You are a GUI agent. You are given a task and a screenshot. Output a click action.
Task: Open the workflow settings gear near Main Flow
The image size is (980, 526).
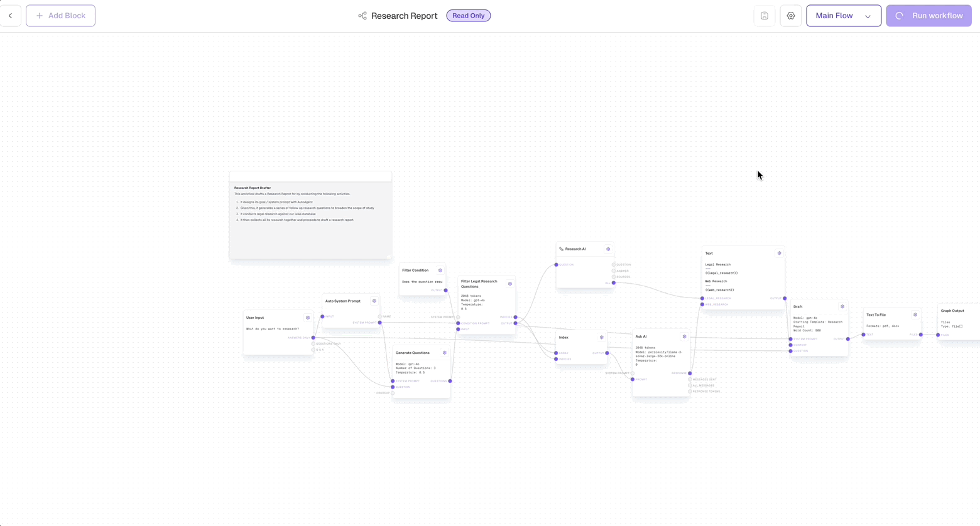click(790, 15)
